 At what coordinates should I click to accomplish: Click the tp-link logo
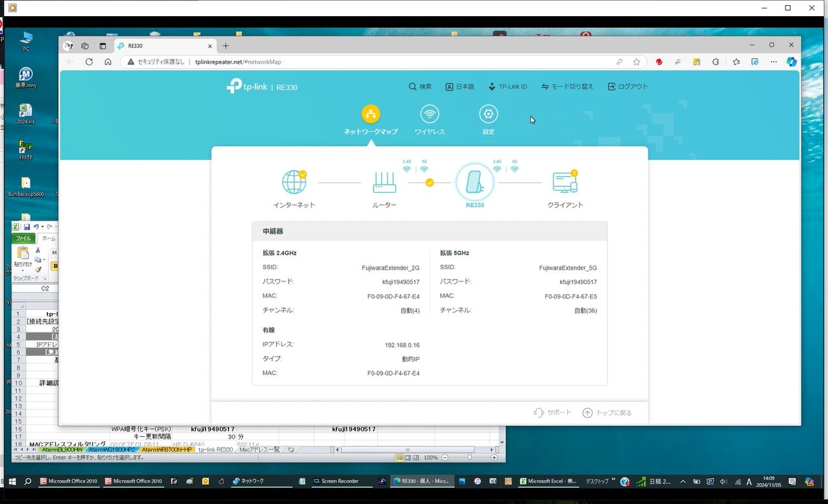(246, 86)
